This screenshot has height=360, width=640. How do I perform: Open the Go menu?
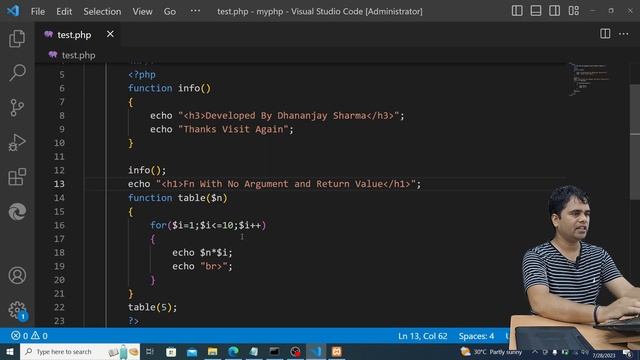tap(170, 11)
